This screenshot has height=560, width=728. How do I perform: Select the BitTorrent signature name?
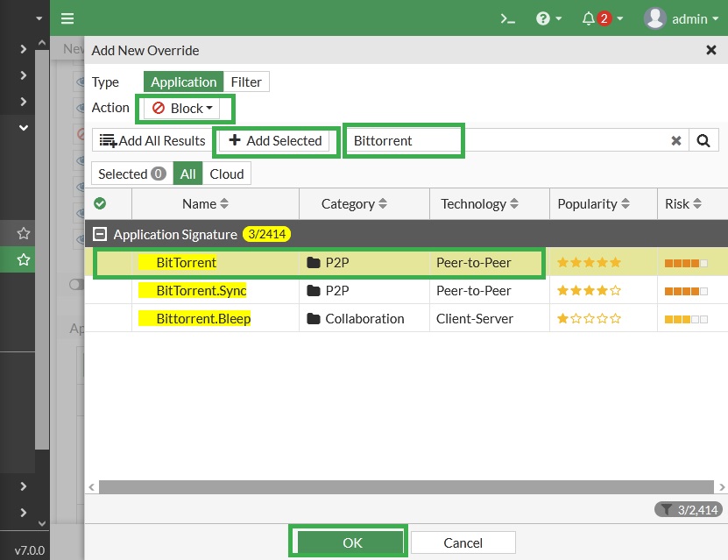coord(187,262)
